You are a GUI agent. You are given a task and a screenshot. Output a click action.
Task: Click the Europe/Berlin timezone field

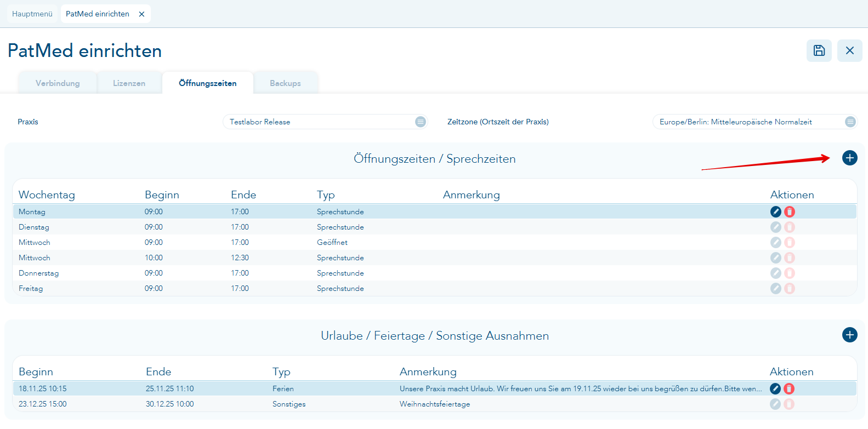[x=754, y=122]
